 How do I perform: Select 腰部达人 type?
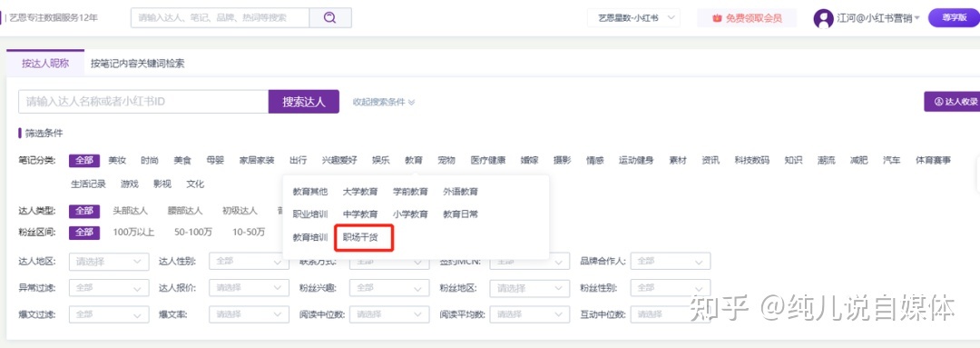point(185,211)
